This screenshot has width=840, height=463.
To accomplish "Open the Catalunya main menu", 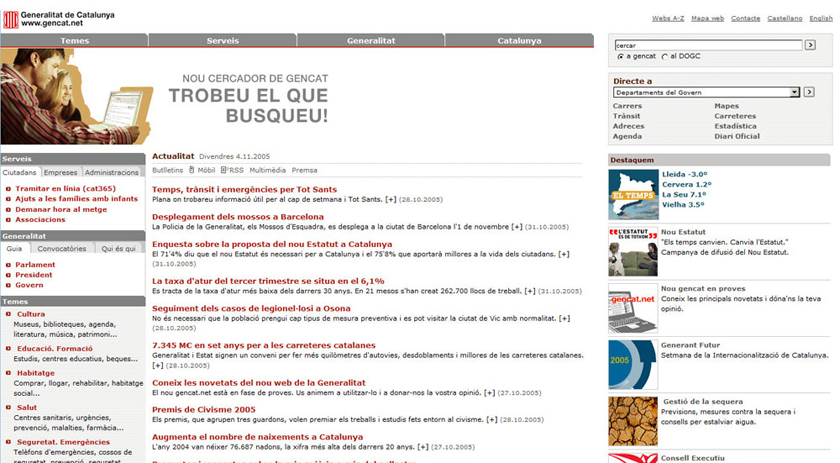I will pyautogui.click(x=519, y=40).
